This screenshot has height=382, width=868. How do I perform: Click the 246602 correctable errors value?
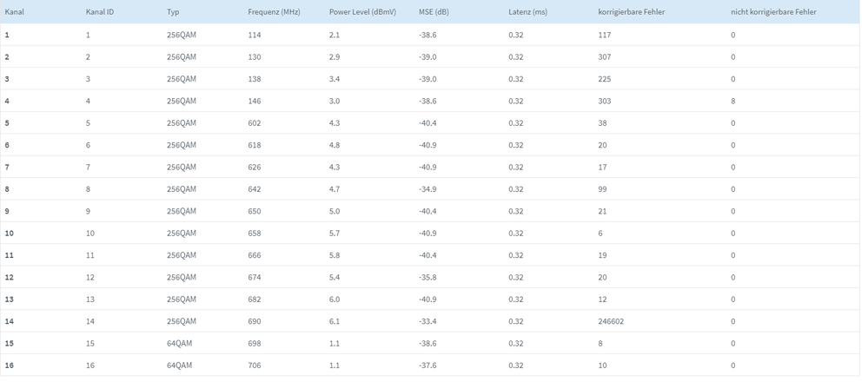tap(611, 321)
